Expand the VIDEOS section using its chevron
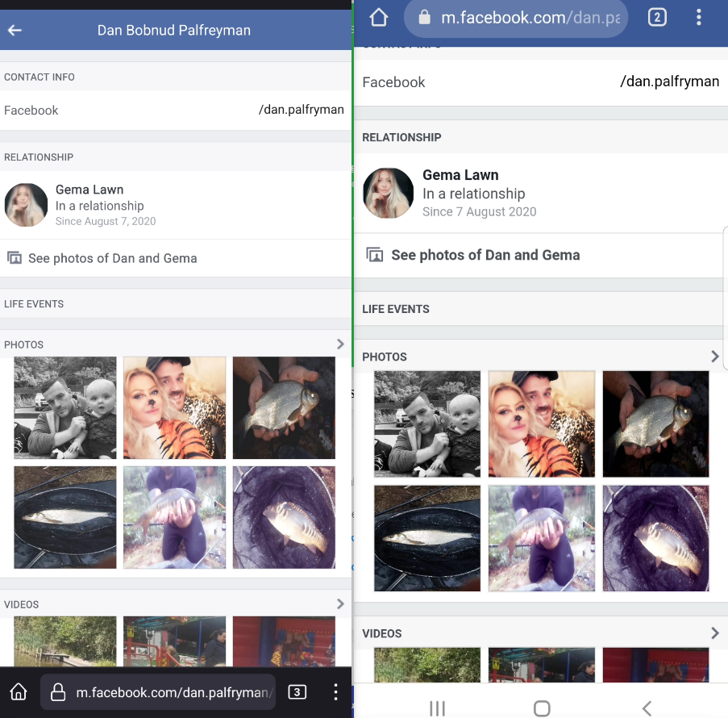Viewport: 728px width, 718px height. coord(340,603)
